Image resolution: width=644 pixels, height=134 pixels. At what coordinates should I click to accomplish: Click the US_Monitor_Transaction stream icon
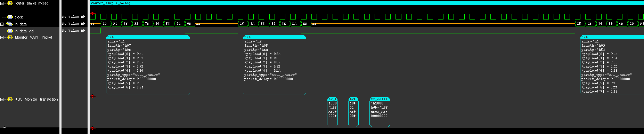(10, 99)
